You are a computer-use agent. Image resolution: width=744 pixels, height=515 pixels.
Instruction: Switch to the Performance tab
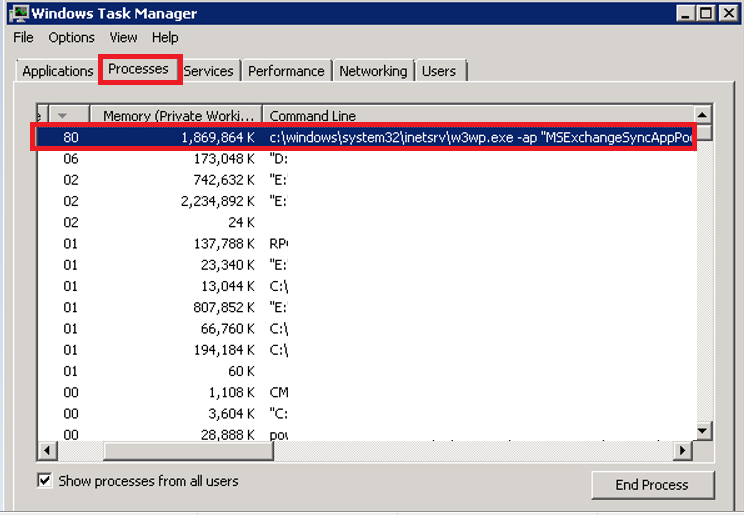pyautogui.click(x=286, y=71)
